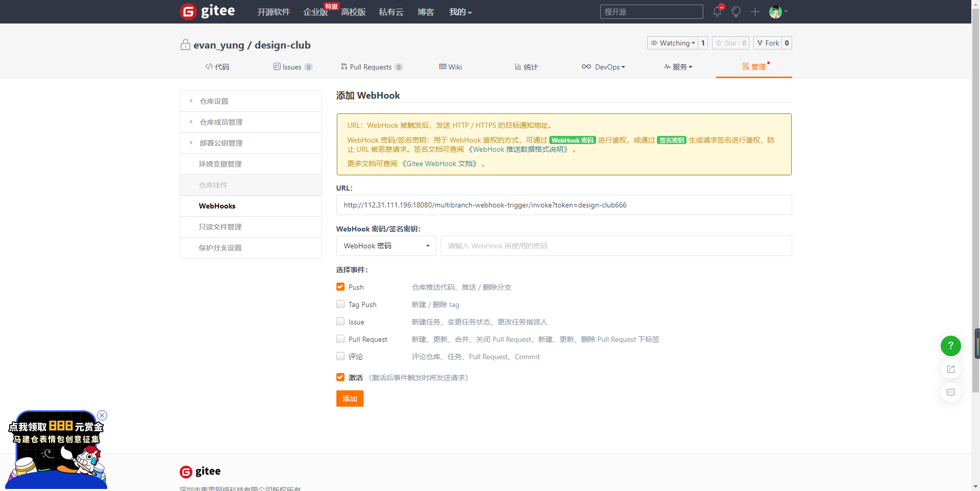Open the Wiki tab

coord(450,67)
